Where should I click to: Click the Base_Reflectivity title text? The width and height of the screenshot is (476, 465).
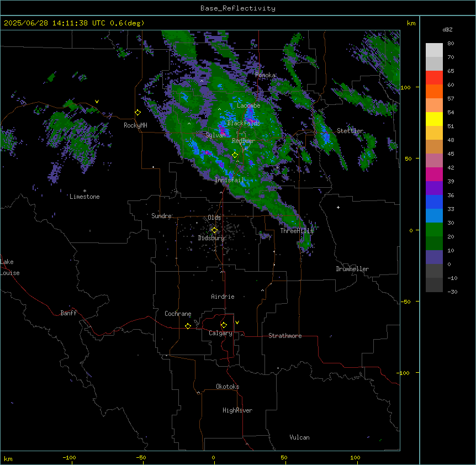click(x=238, y=8)
